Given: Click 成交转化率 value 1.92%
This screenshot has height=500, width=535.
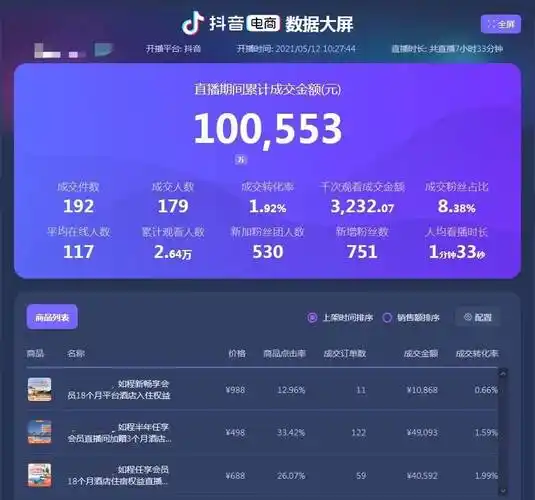Looking at the screenshot, I should pos(268,206).
